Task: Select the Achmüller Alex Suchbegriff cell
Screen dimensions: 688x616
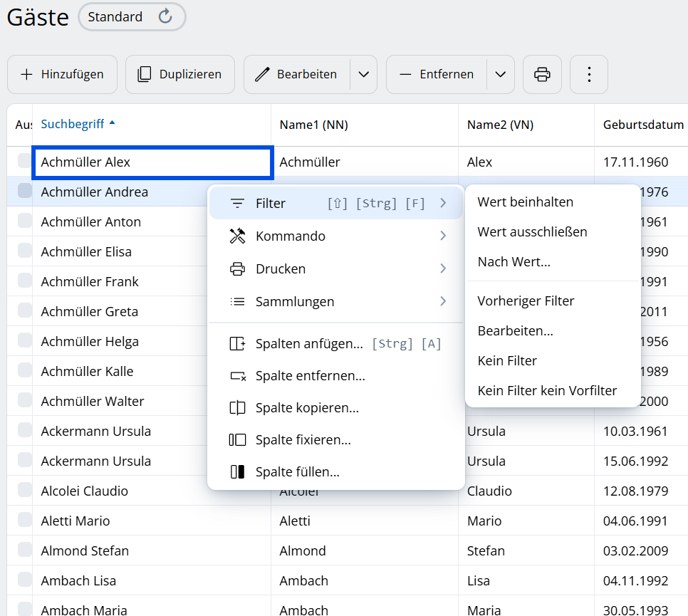Action: pos(152,162)
